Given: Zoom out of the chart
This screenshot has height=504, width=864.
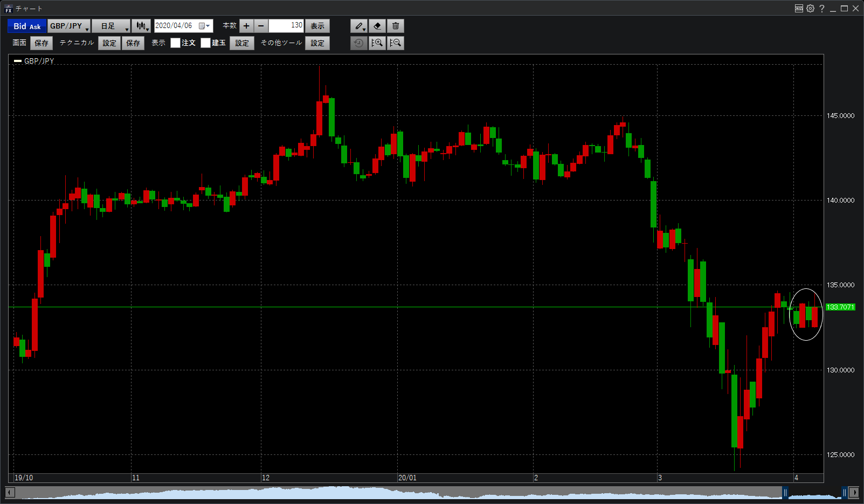Looking at the screenshot, I should [396, 43].
